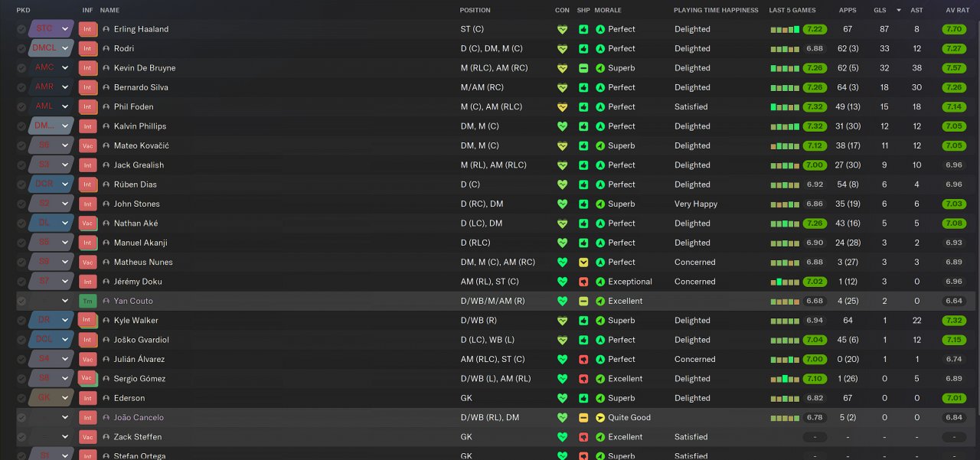Click the person icon beside Bernardo Silva

pos(106,87)
